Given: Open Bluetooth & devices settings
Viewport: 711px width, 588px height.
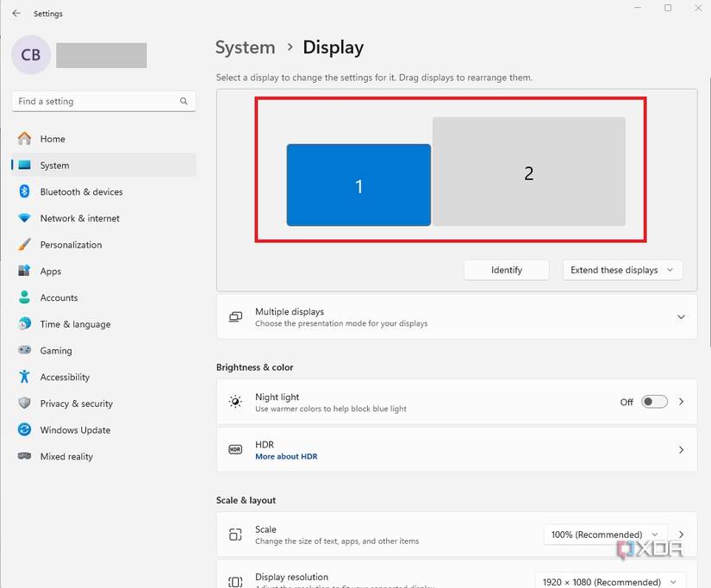Looking at the screenshot, I should pos(104,191).
